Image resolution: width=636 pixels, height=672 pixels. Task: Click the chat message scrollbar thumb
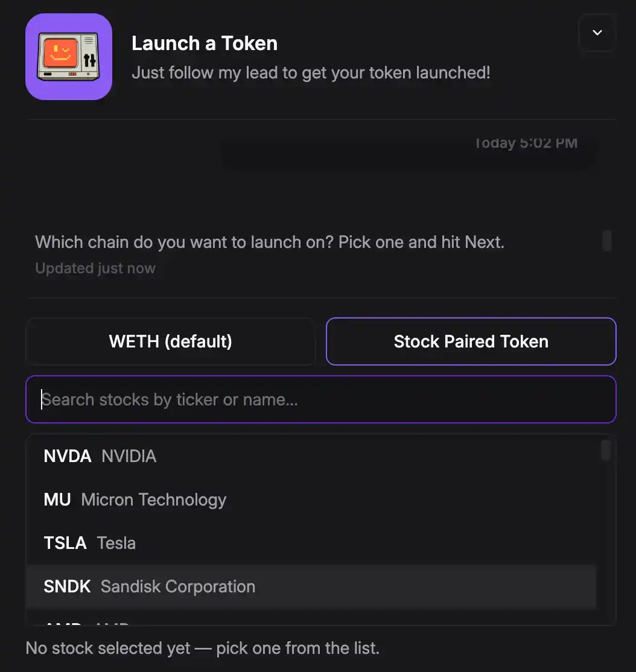pos(606,241)
